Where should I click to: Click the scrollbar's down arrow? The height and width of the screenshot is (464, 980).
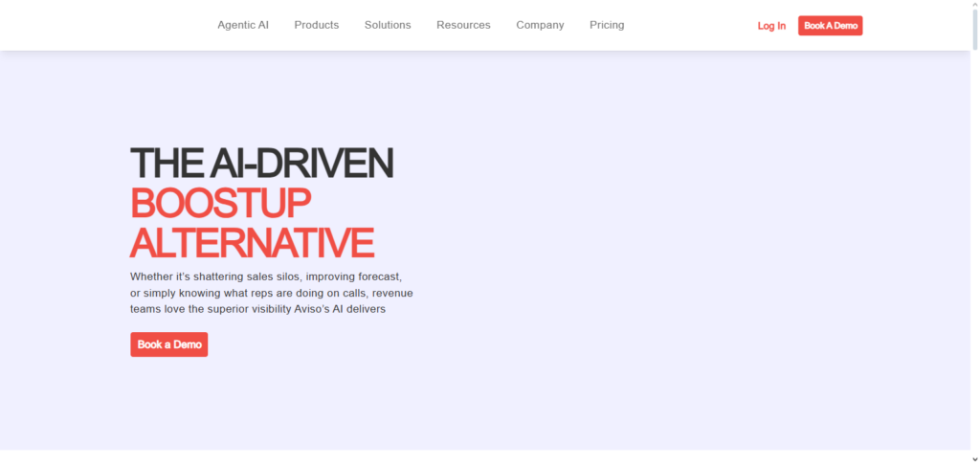pyautogui.click(x=974, y=457)
